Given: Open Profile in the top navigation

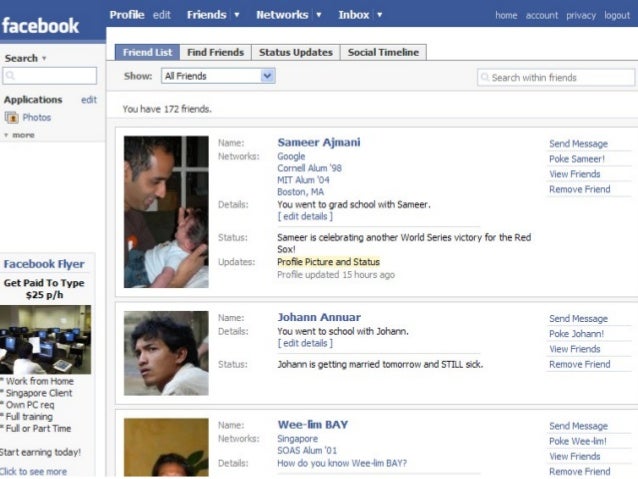Looking at the screenshot, I should pyautogui.click(x=127, y=15).
